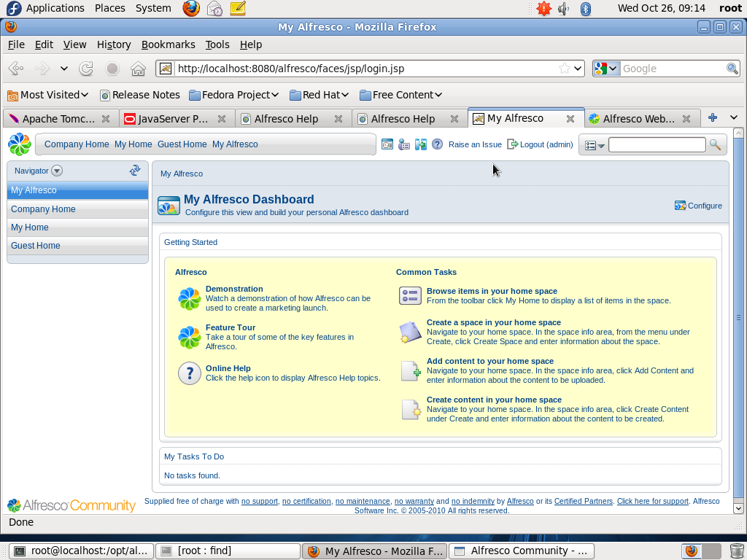Close the My Alfresco tab

[570, 119]
